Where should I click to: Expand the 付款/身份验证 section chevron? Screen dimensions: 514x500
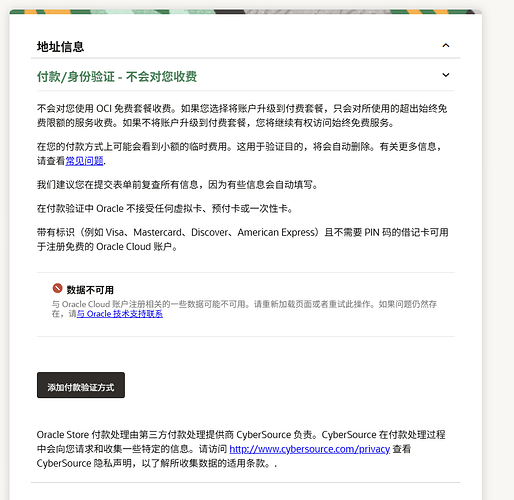pos(446,75)
